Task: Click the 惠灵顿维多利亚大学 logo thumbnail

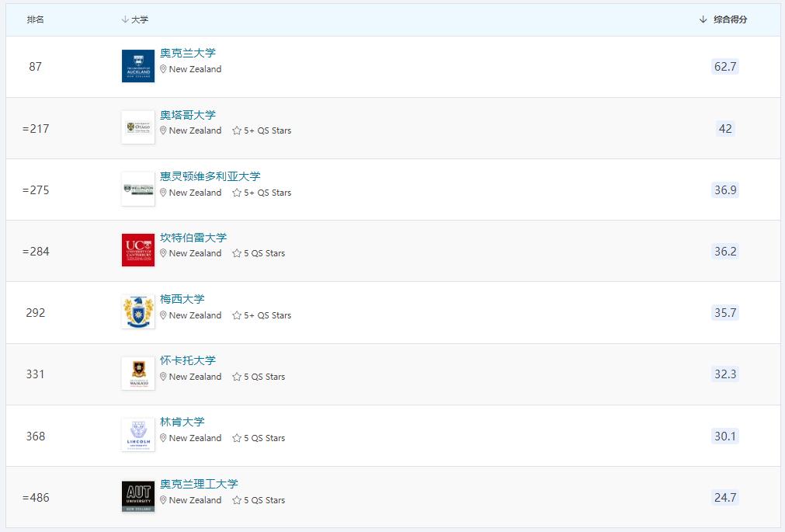Action: 137,190
